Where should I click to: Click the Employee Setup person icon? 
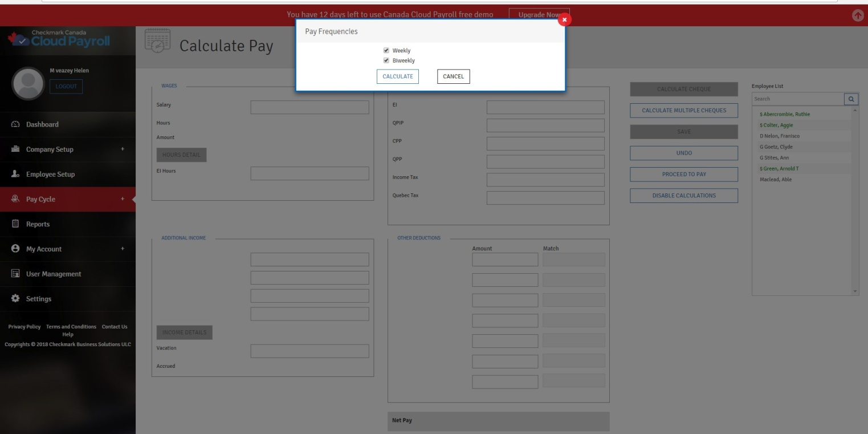[15, 175]
